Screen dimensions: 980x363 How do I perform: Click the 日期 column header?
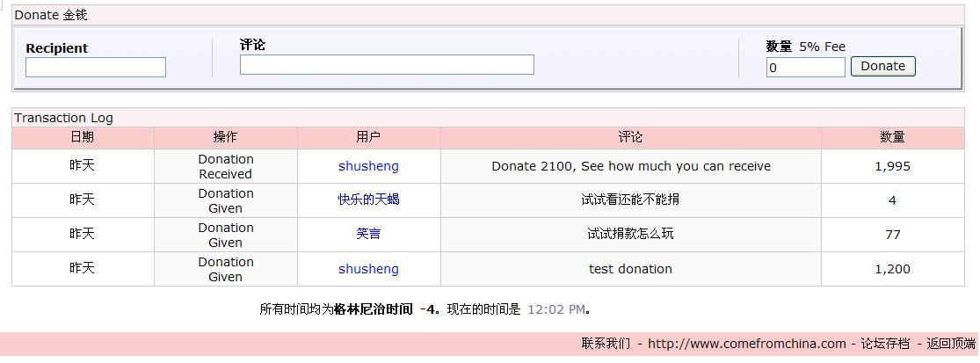tap(82, 137)
